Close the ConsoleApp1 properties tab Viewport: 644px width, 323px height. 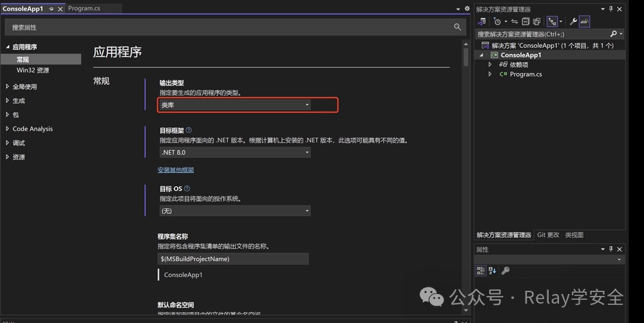coord(60,8)
